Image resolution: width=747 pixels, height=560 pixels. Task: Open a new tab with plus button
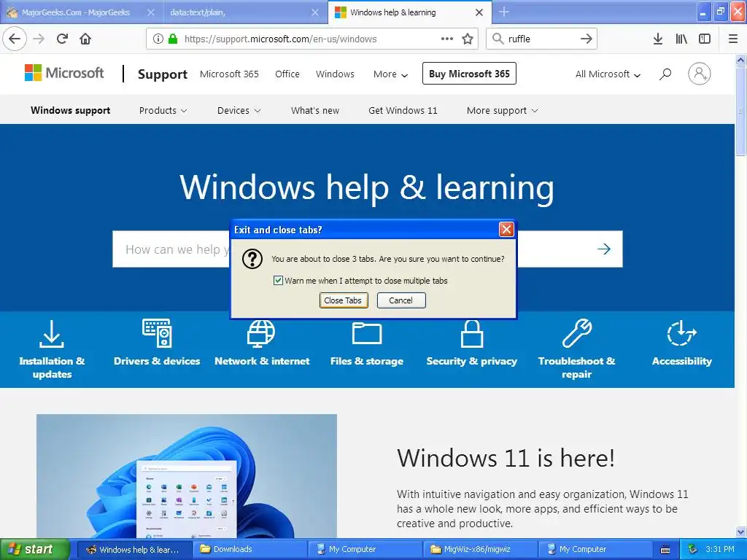[x=503, y=12]
